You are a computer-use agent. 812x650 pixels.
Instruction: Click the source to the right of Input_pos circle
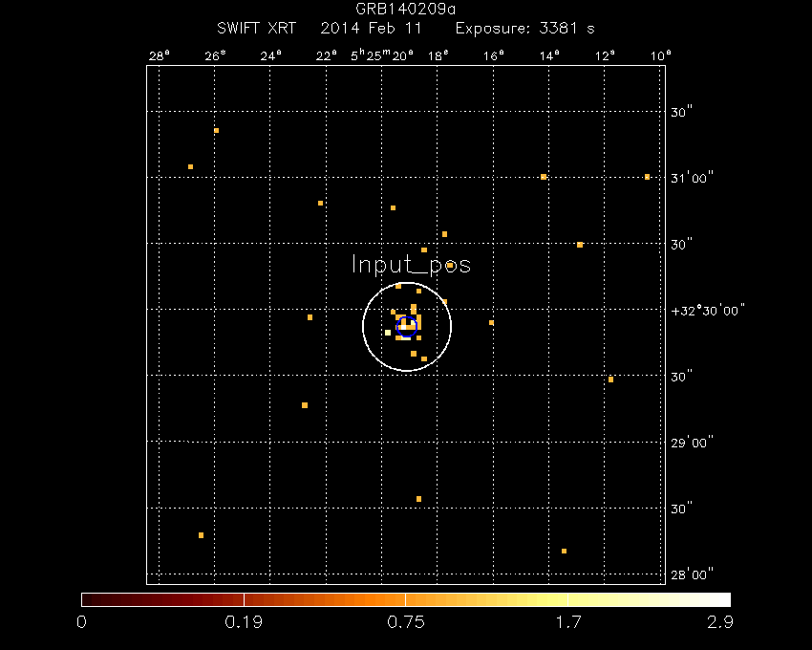[x=492, y=321]
